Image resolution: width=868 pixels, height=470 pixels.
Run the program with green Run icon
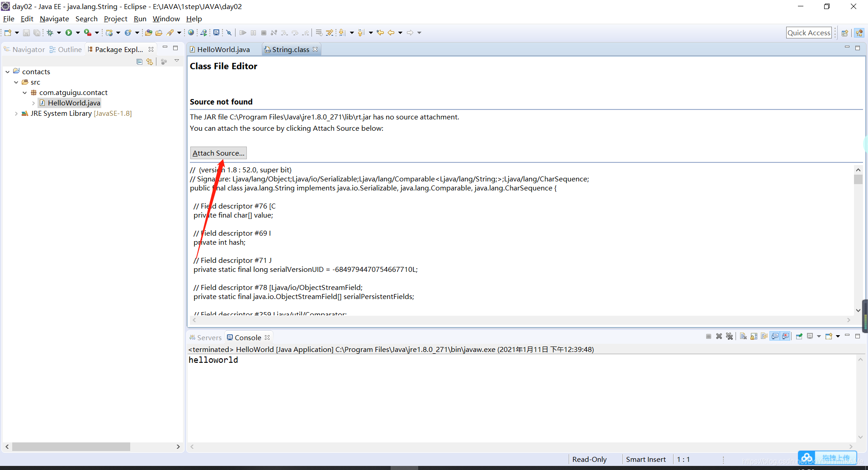click(69, 33)
